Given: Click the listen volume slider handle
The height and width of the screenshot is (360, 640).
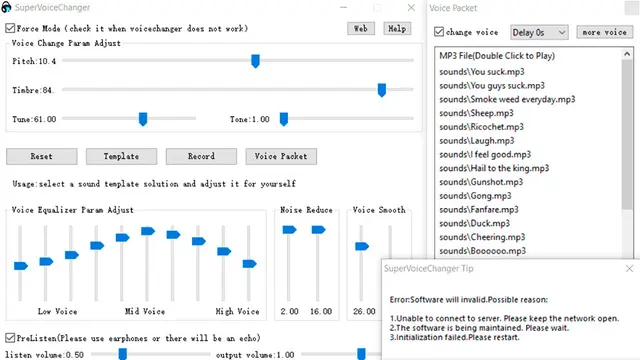Looking at the screenshot, I should coord(122,354).
